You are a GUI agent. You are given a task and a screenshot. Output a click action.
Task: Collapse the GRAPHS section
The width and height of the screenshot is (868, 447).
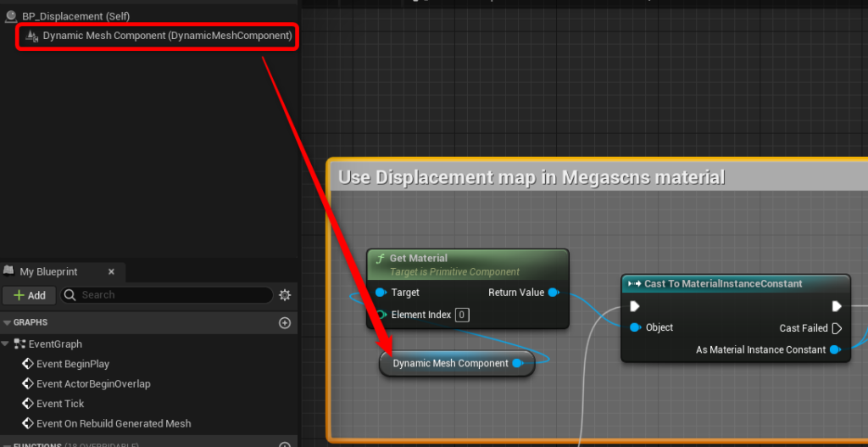7,322
